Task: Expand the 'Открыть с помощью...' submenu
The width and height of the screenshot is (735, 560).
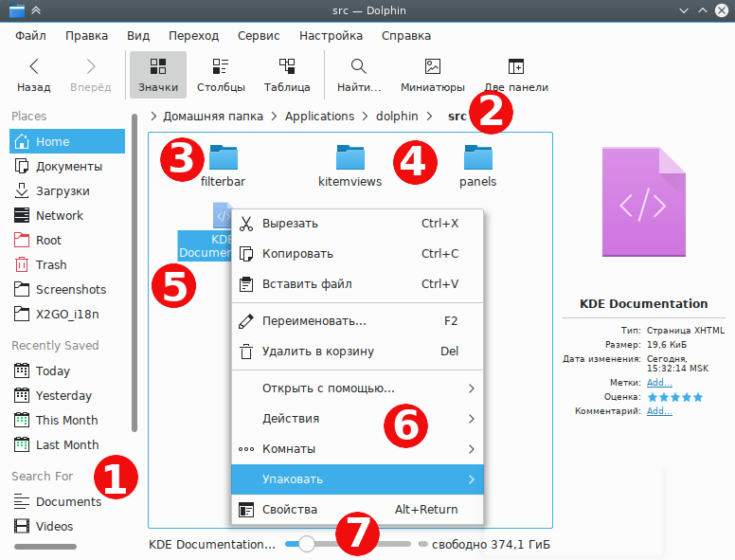Action: [x=358, y=388]
